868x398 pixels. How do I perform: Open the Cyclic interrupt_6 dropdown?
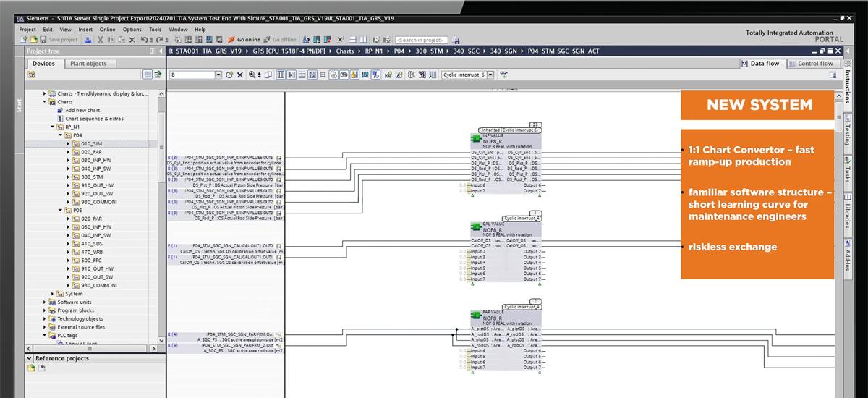point(490,75)
